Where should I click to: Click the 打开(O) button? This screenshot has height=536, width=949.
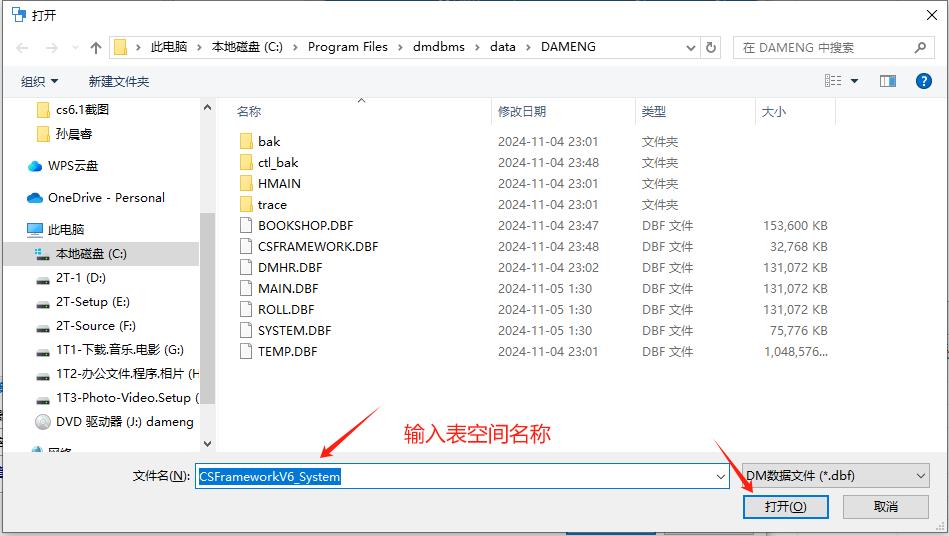(785, 507)
